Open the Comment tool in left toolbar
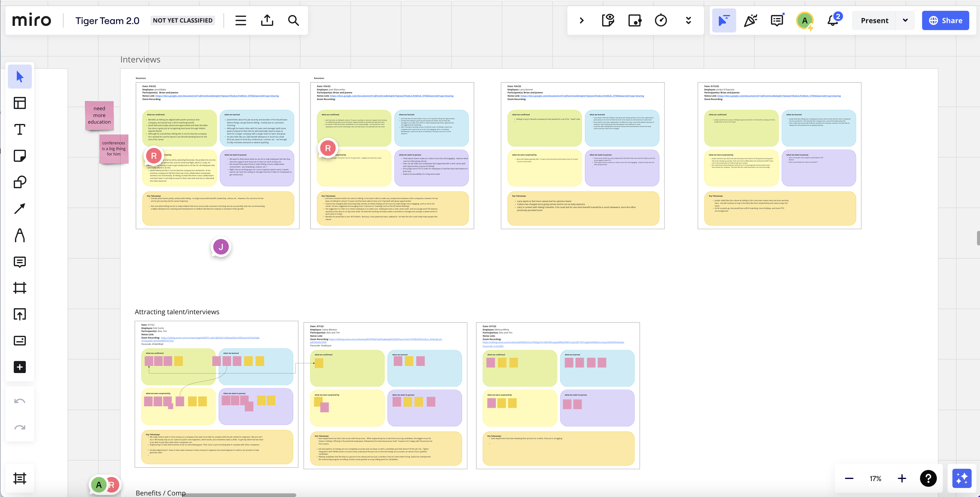 coord(20,262)
